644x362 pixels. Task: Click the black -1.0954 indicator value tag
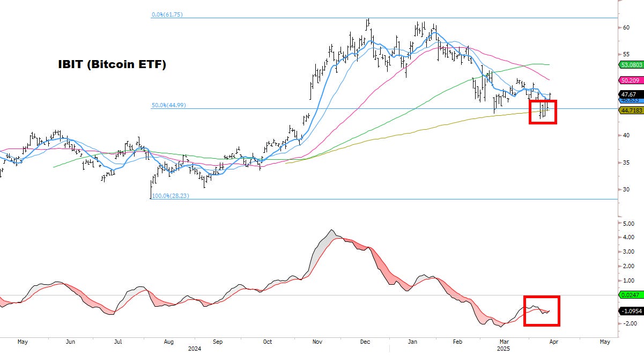[x=631, y=311]
